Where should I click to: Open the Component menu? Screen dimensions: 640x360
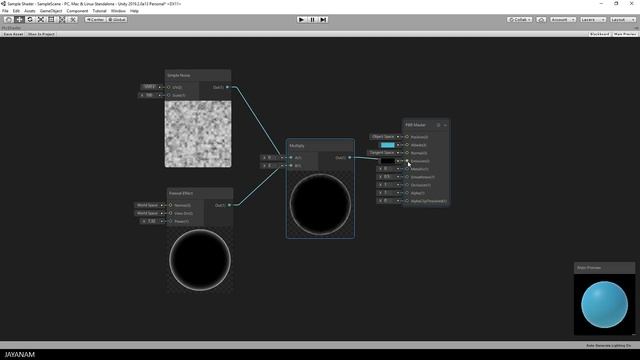(x=77, y=11)
